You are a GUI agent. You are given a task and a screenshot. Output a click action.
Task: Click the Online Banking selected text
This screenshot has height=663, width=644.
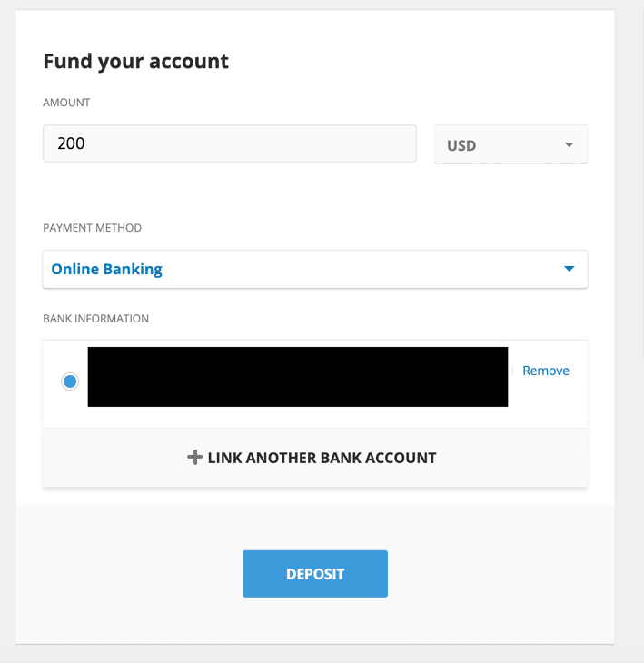(x=106, y=269)
